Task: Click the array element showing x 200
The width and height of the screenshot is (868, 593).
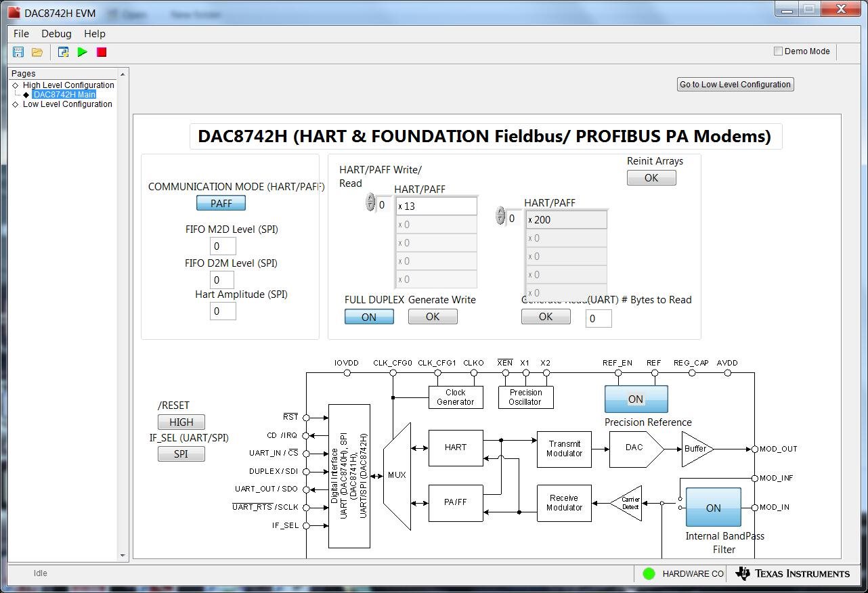Action: tap(567, 220)
